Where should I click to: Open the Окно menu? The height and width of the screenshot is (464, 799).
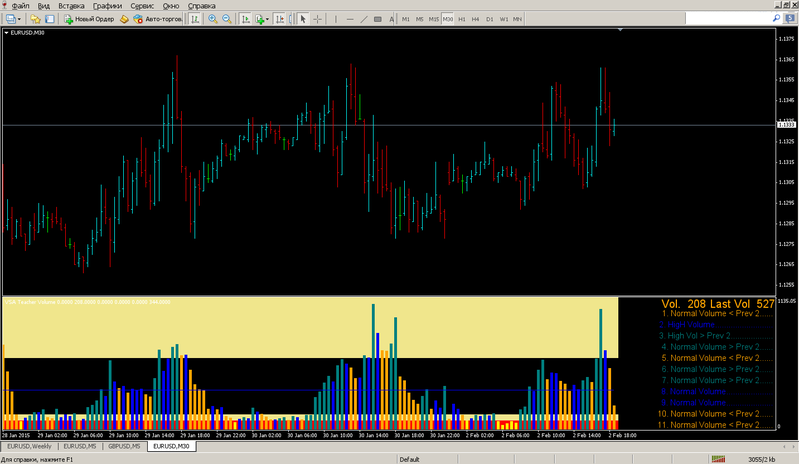point(171,6)
